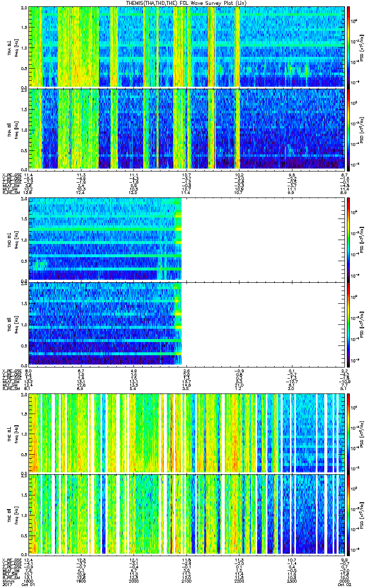Select the THE B∥ spectrogram panel
This screenshot has width=368, height=588.
pyautogui.click(x=187, y=514)
